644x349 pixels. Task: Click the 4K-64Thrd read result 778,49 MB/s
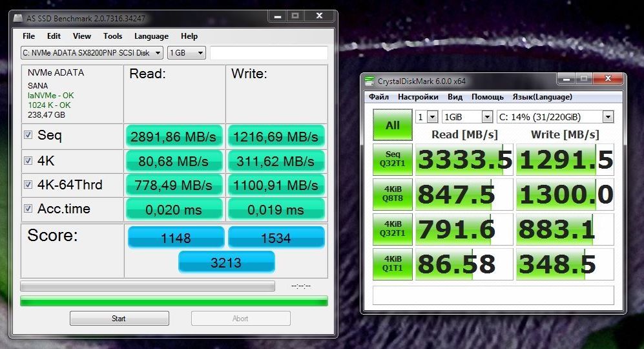tap(173, 185)
